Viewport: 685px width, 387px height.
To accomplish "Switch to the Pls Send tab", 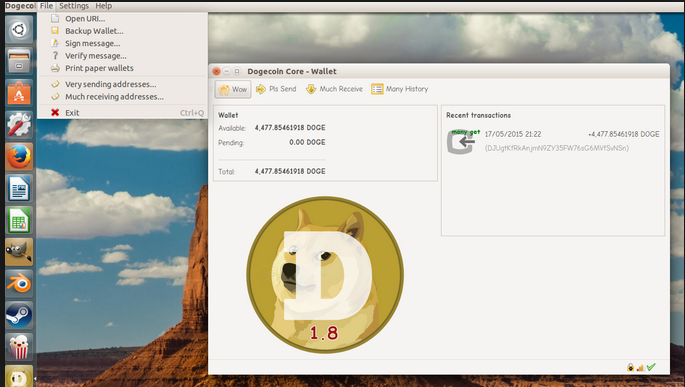I will 276,89.
